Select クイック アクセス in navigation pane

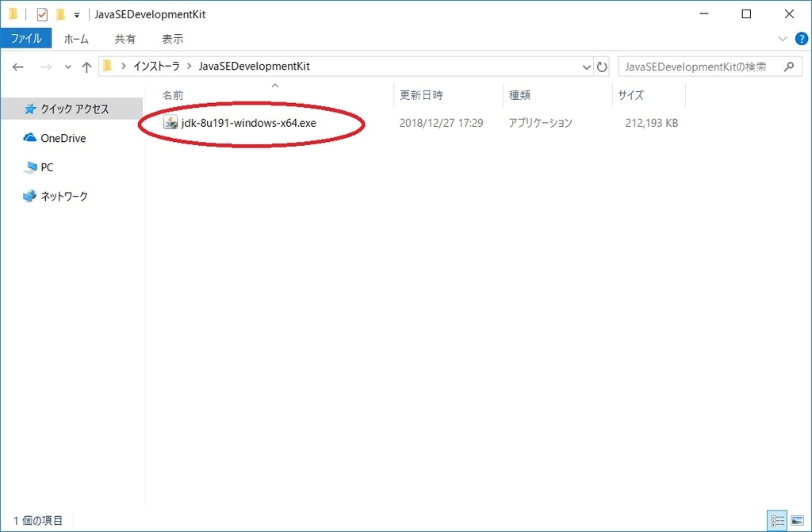pyautogui.click(x=72, y=109)
